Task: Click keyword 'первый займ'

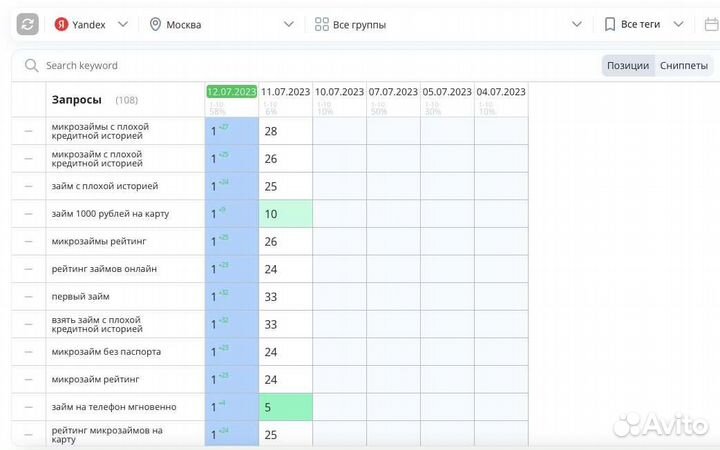Action: click(x=80, y=297)
